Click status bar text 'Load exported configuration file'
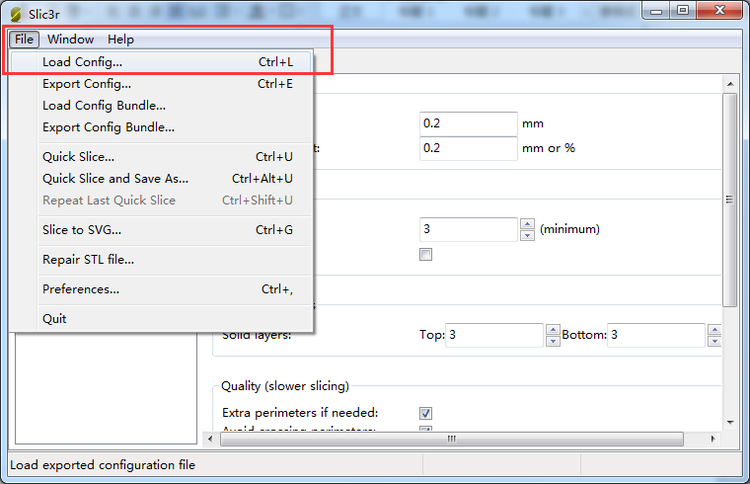Screen dimensions: 750x484 (x=103, y=465)
